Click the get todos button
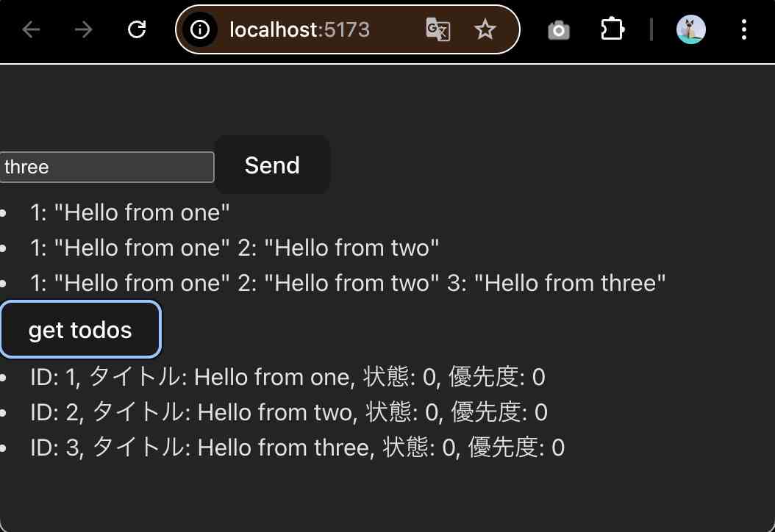Viewport: 775px width, 532px height. tap(80, 330)
